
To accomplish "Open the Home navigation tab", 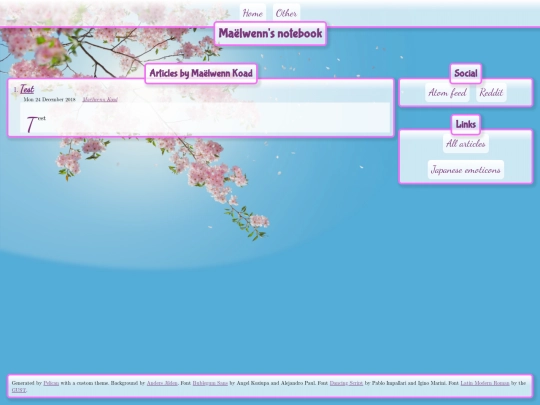I will pyautogui.click(x=252, y=14).
